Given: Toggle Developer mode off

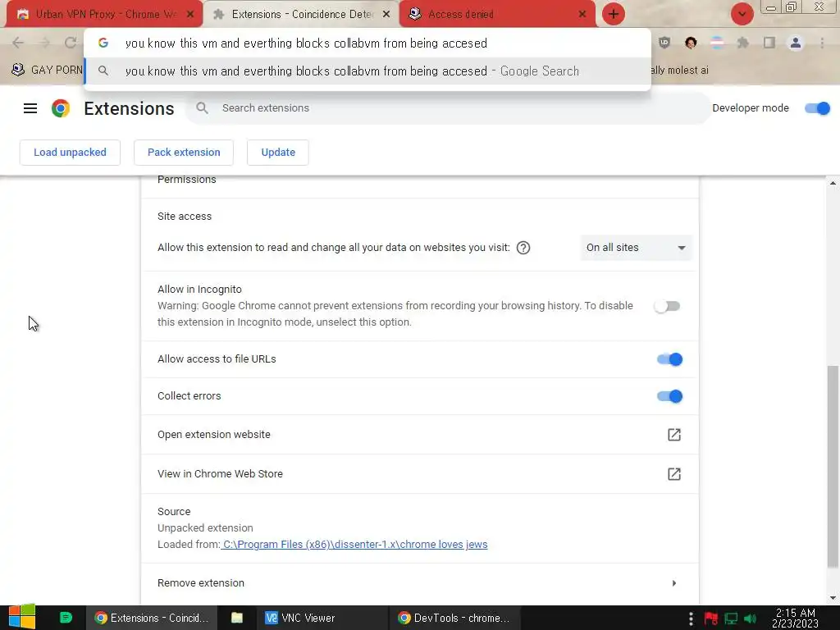Looking at the screenshot, I should pos(818,108).
